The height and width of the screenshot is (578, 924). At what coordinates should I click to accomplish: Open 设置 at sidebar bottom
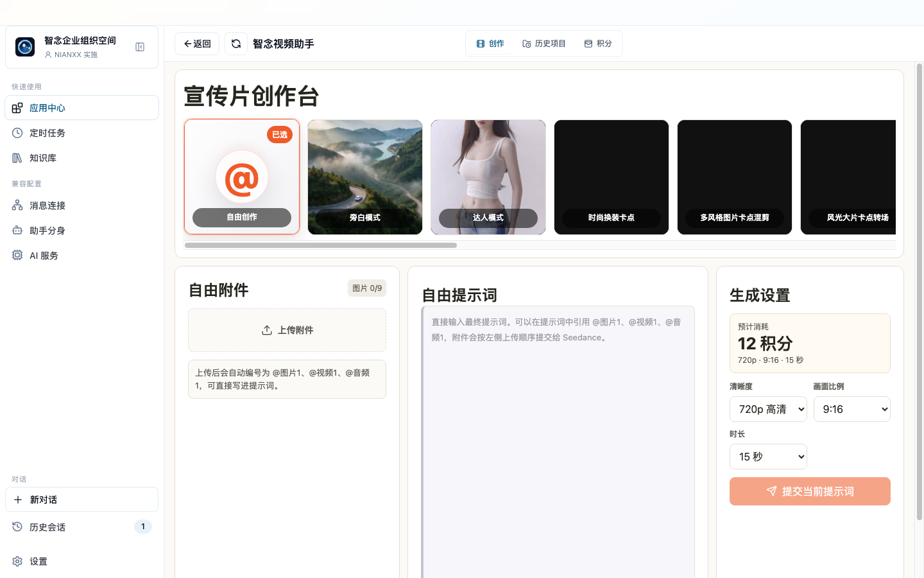[81, 561]
